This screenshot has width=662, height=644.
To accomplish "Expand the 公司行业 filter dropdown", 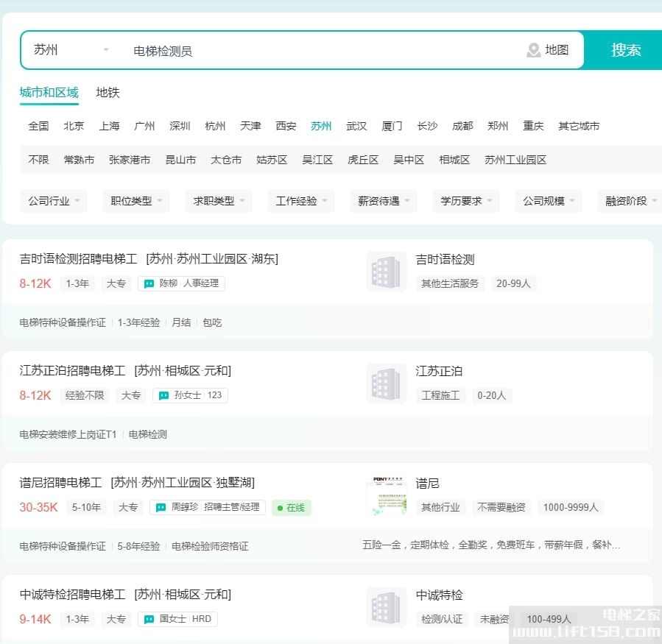I will pyautogui.click(x=54, y=201).
